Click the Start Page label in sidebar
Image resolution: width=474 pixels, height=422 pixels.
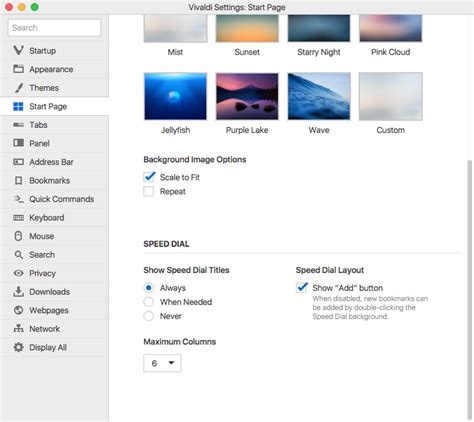point(48,106)
